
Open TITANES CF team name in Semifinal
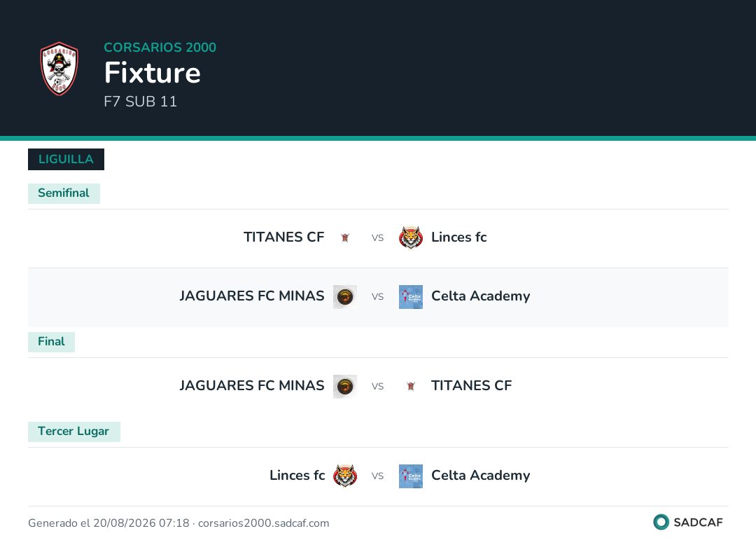(283, 237)
